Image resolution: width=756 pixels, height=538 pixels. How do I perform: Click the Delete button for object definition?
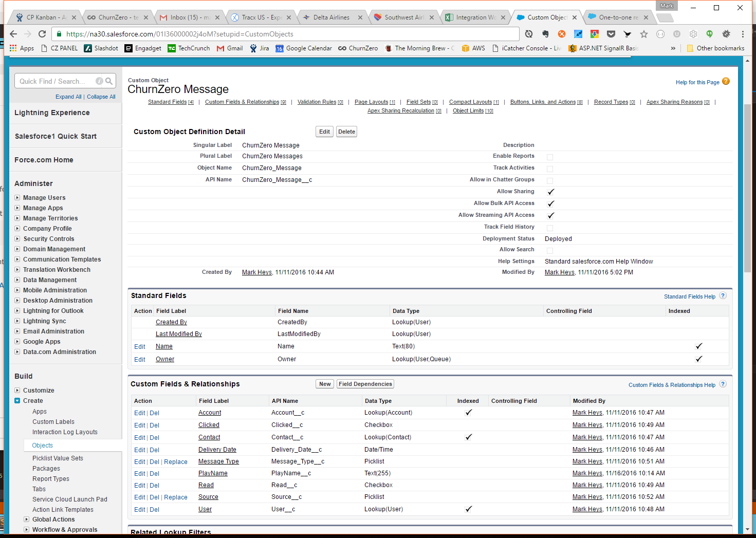(346, 132)
